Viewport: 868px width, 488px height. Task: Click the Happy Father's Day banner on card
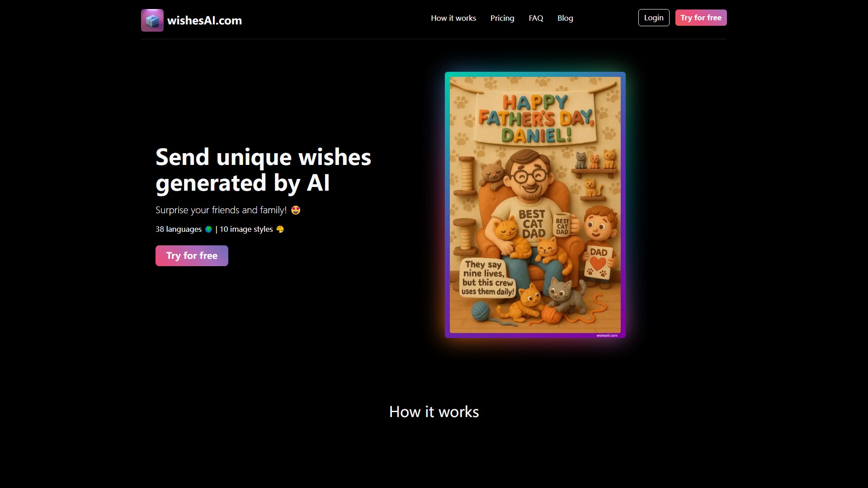[x=535, y=118]
